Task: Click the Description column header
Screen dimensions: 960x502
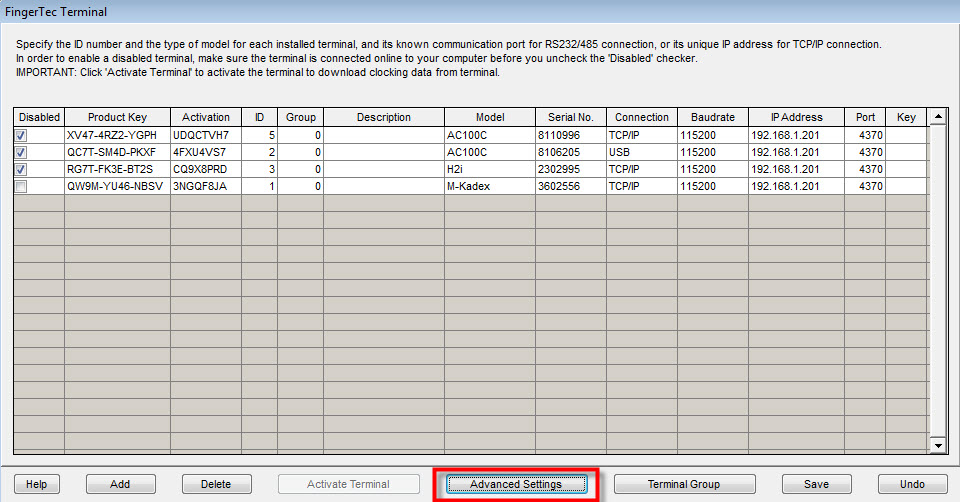Action: coord(384,117)
